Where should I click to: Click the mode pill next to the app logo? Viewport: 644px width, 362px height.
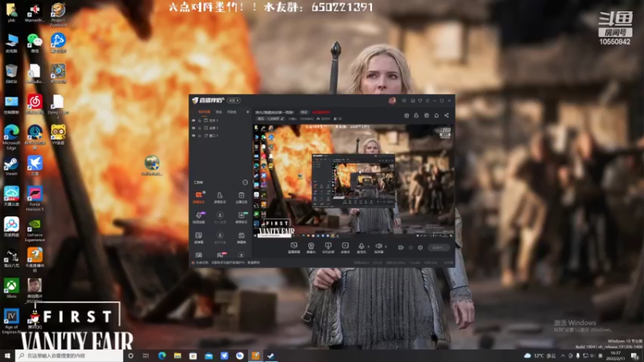[x=233, y=101]
